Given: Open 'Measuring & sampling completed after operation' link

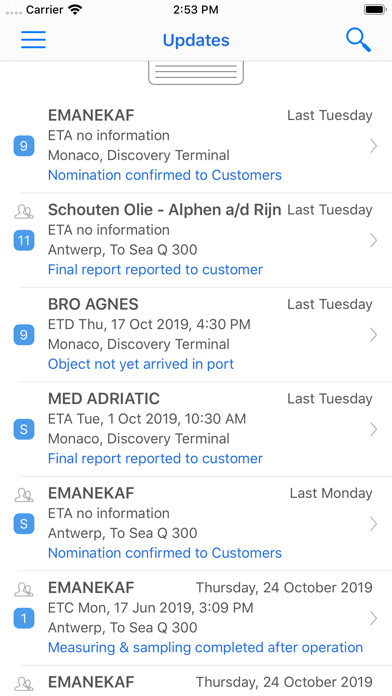Looking at the screenshot, I should [205, 647].
